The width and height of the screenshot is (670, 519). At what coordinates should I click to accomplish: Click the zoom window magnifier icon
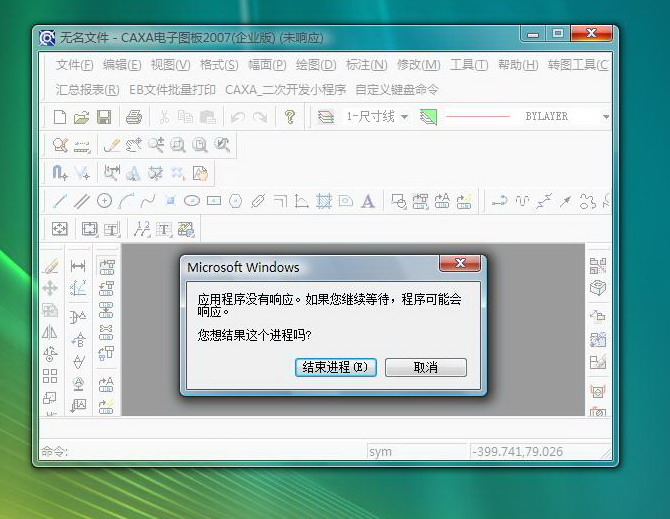(x=178, y=145)
